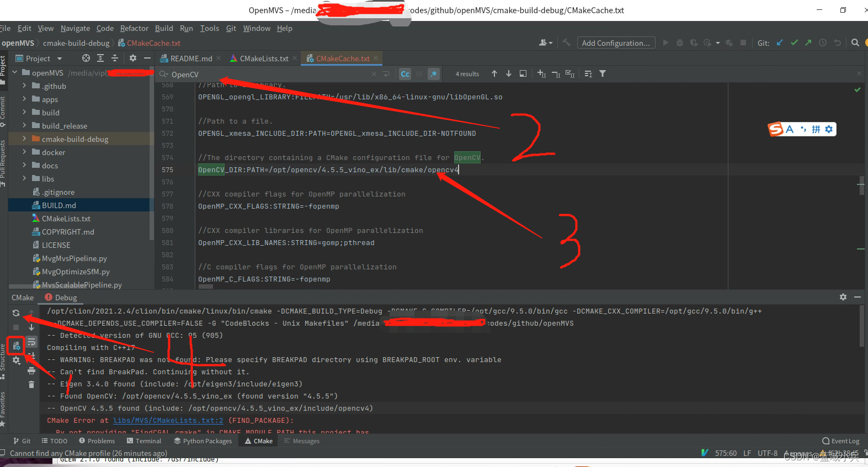Viewport: 868px width, 467px height.
Task: Expand the libs folder
Action: click(x=24, y=178)
